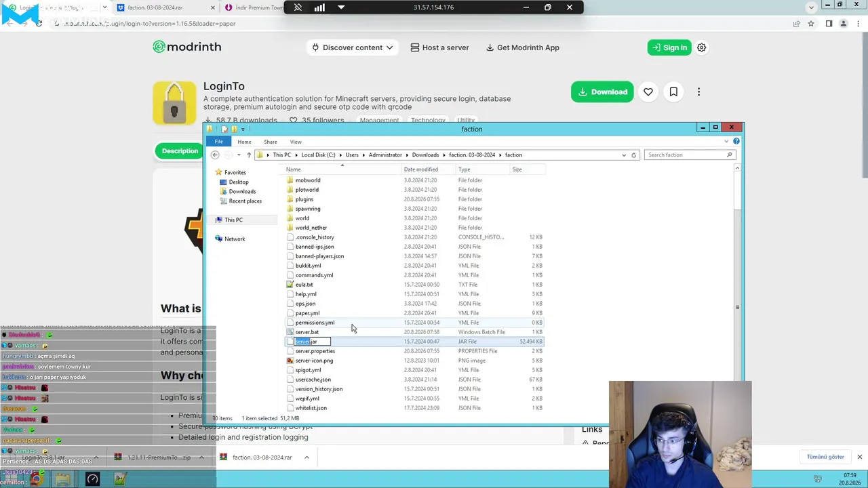Open the File menu in Explorer
This screenshot has height=488, width=868.
coord(219,142)
